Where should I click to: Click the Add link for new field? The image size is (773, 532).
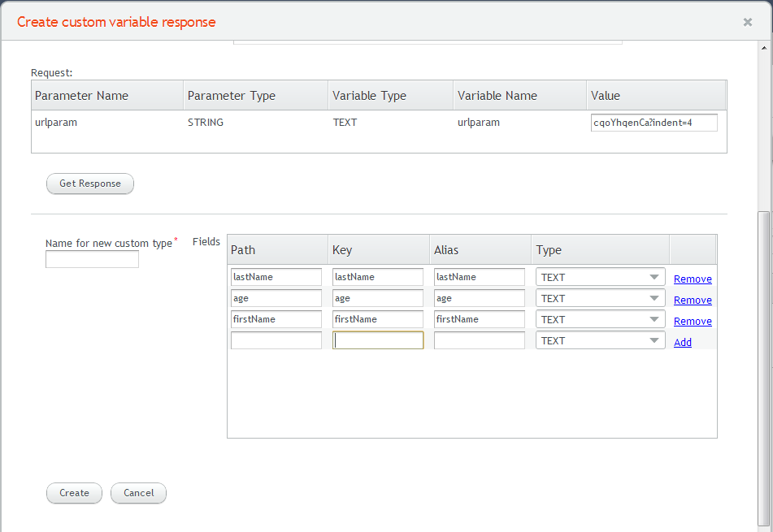(x=682, y=343)
